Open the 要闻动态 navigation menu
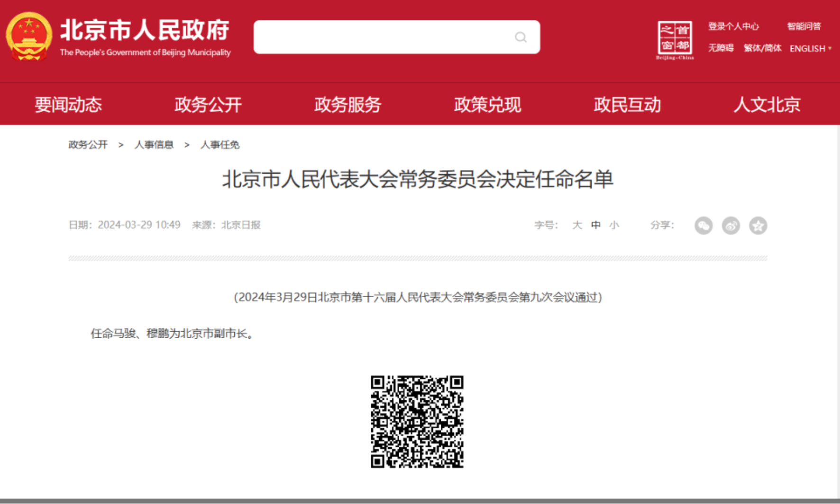This screenshot has height=504, width=840. pyautogui.click(x=68, y=105)
